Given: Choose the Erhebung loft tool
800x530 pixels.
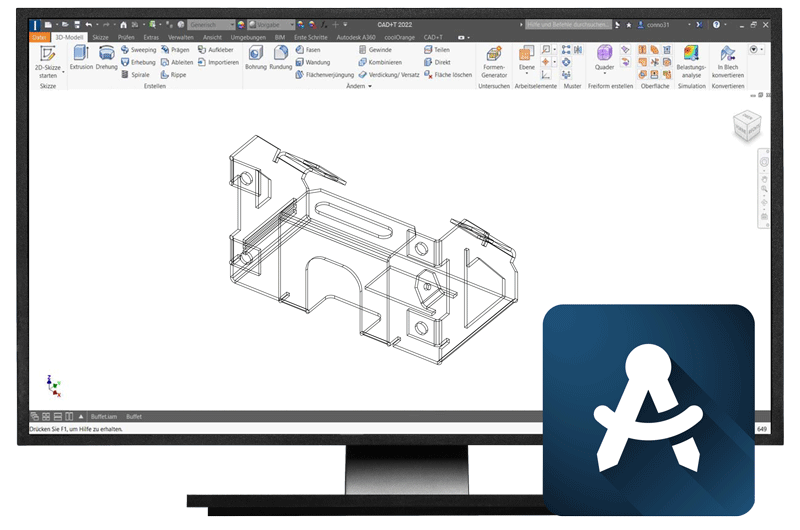Looking at the screenshot, I should tap(138, 62).
